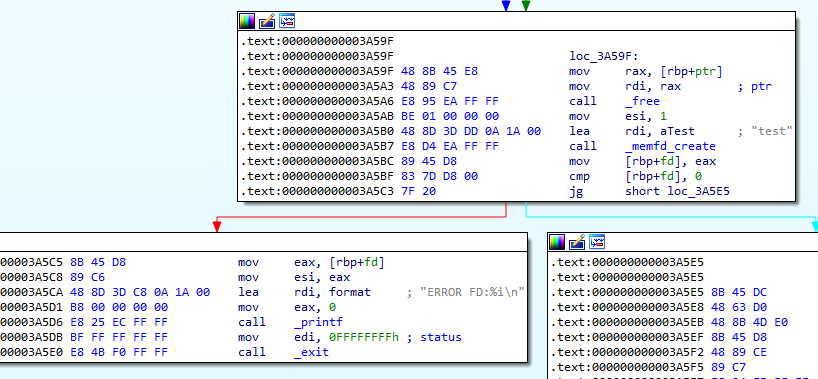Click address .text:000000000003A5B0

(x=317, y=131)
